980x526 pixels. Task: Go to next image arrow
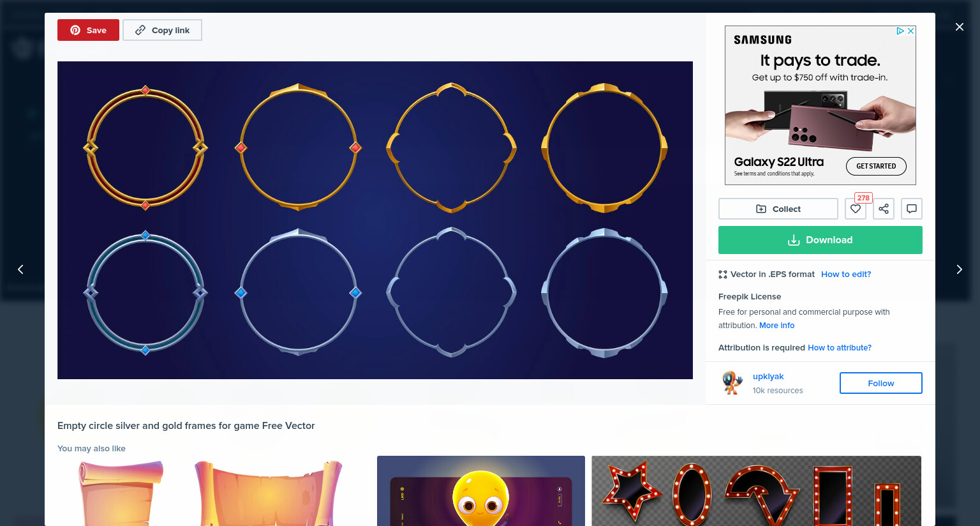tap(959, 269)
